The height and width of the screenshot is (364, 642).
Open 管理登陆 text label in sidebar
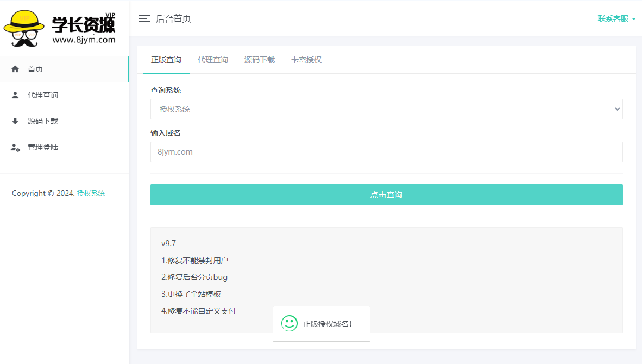click(x=43, y=147)
